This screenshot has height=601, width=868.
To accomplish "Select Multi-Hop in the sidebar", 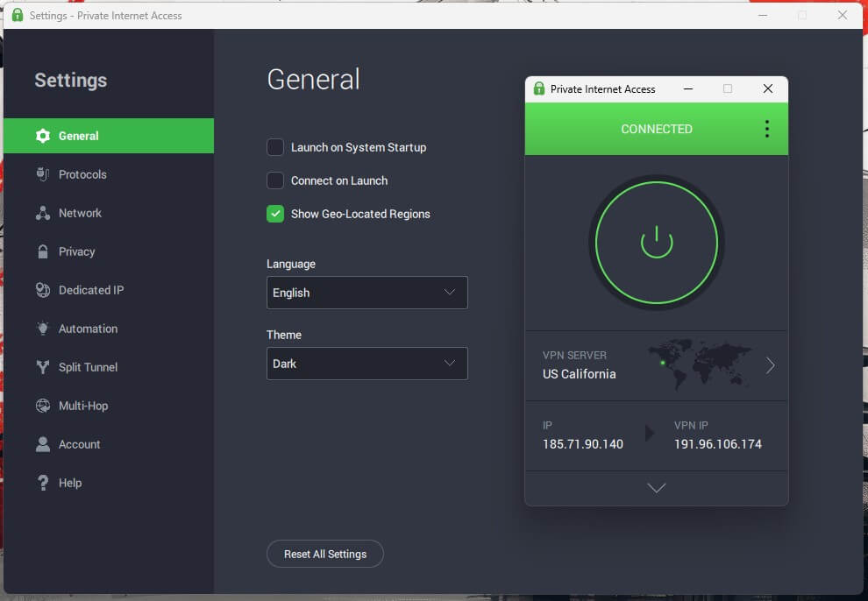I will [109, 406].
